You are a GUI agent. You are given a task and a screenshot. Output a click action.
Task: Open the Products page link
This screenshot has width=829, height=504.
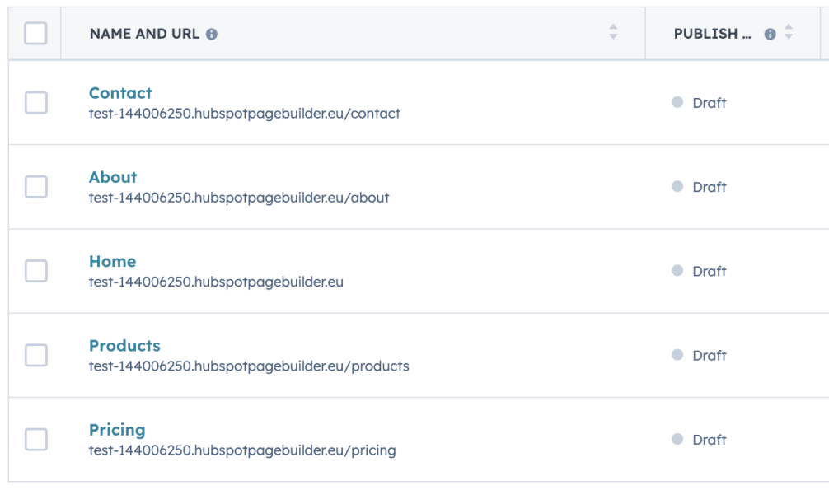coord(124,346)
